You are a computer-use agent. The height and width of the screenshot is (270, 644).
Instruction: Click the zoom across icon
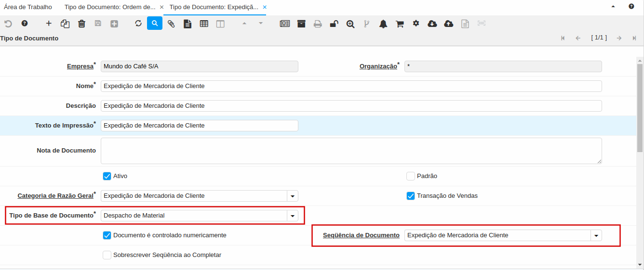(x=350, y=24)
